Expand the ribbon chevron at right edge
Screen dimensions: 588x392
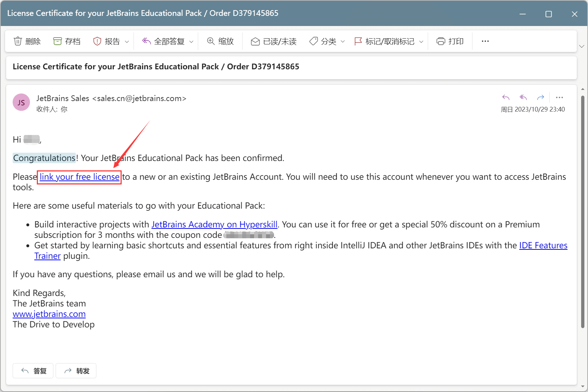coord(582,46)
